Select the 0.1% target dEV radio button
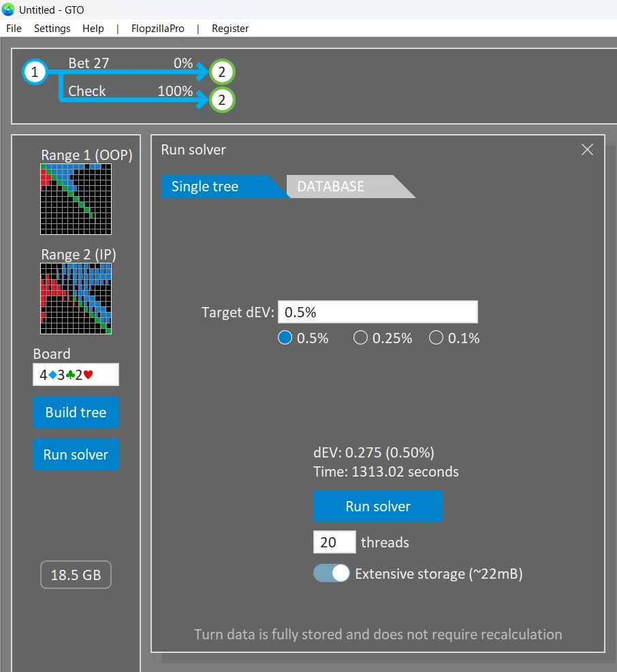Viewport: 617px width, 672px height. [x=436, y=338]
